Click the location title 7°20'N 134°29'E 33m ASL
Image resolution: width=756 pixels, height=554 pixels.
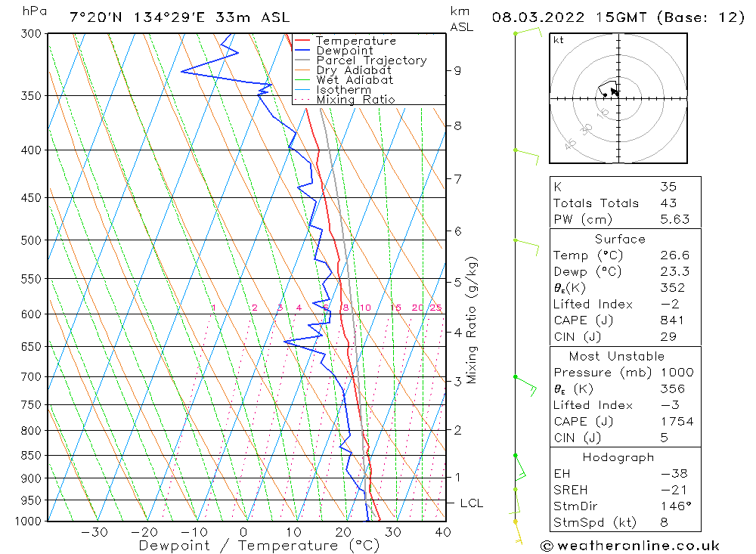click(180, 17)
